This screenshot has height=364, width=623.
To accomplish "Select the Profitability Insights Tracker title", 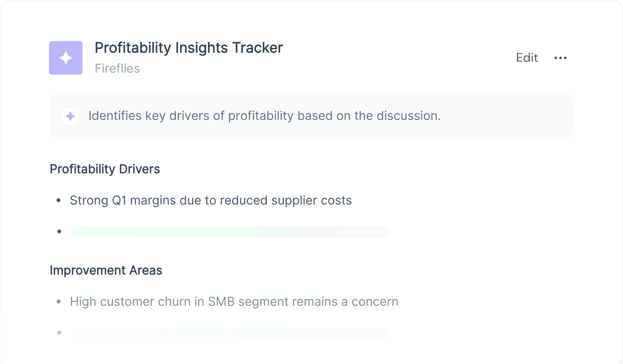I will (x=189, y=48).
